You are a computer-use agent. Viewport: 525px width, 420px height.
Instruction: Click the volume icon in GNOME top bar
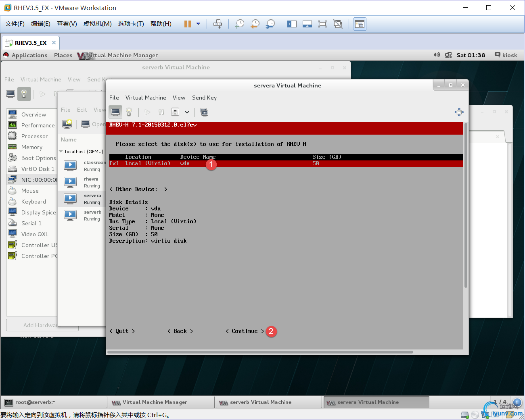click(x=437, y=55)
